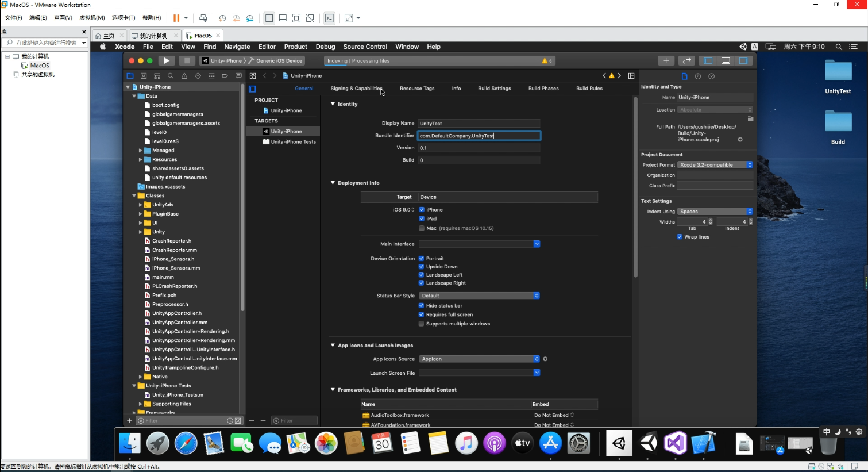Run the Xcode build with Play button

(x=167, y=60)
